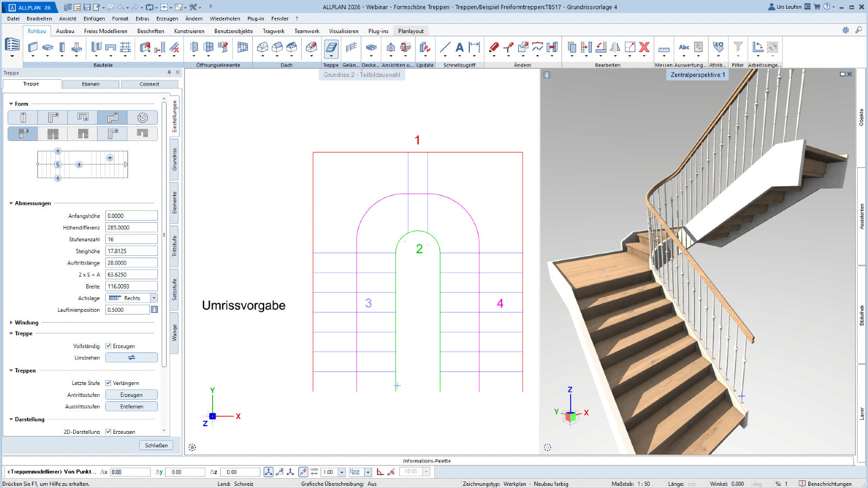868x488 pixels.
Task: Click the Schließen button
Action: (x=156, y=445)
